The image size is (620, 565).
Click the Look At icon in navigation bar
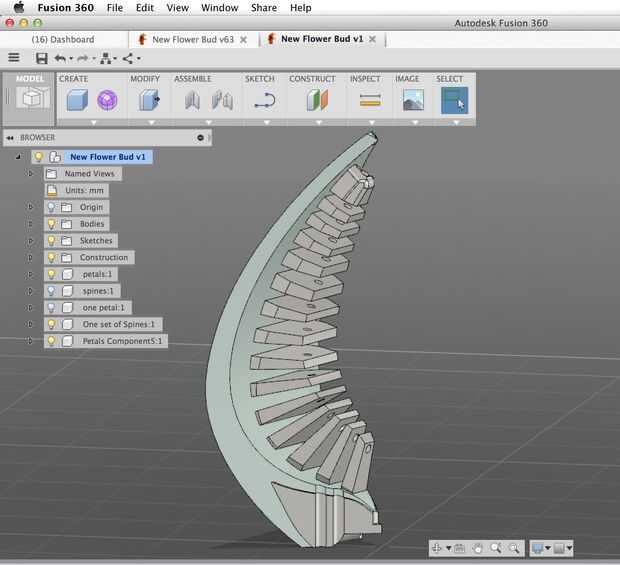pos(459,548)
